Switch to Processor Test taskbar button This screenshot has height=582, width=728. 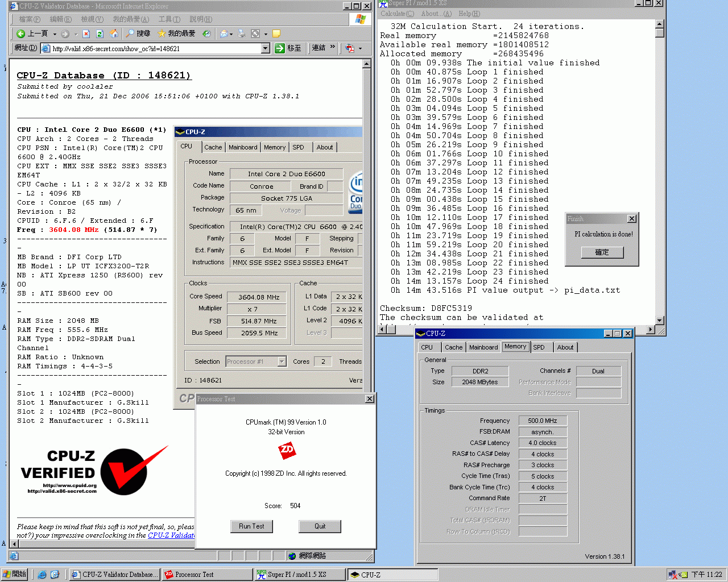coord(207,575)
